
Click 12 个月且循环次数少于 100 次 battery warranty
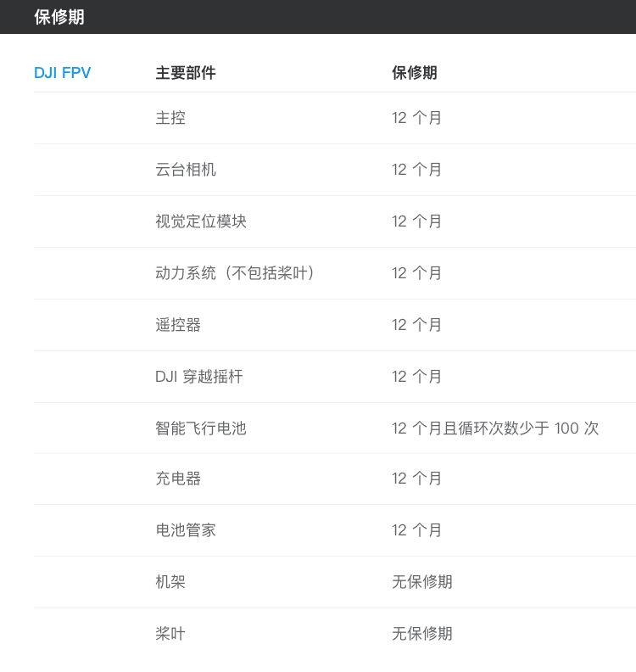495,428
